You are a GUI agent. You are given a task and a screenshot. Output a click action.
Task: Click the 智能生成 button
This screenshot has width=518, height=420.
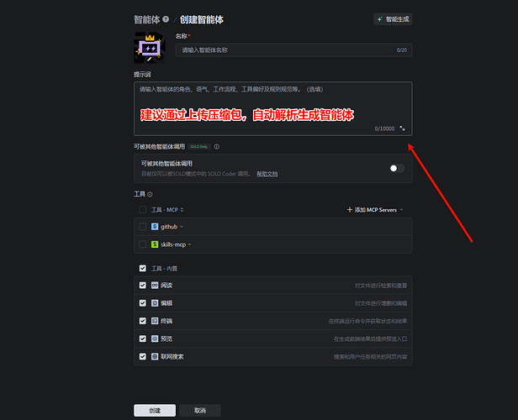(393, 19)
